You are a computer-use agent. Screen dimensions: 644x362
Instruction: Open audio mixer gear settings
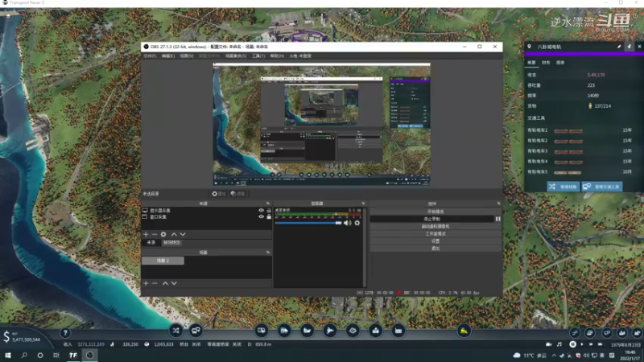point(357,223)
